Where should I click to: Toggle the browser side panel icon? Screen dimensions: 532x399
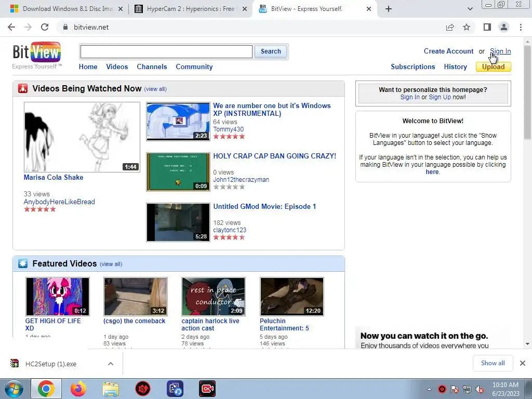point(487,27)
